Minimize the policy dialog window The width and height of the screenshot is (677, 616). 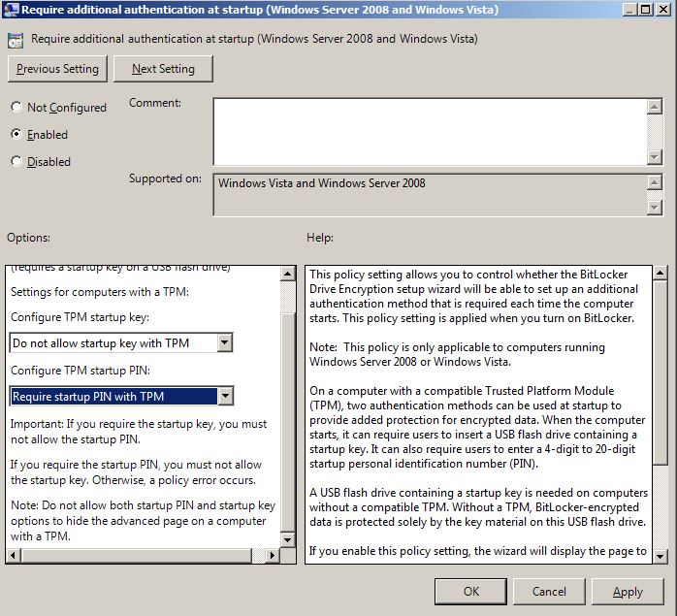coord(629,9)
